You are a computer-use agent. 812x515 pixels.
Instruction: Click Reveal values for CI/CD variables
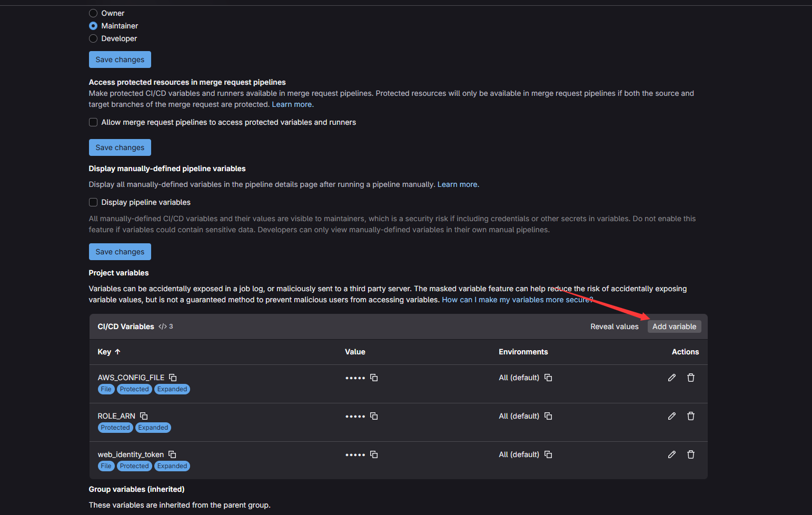tap(614, 326)
